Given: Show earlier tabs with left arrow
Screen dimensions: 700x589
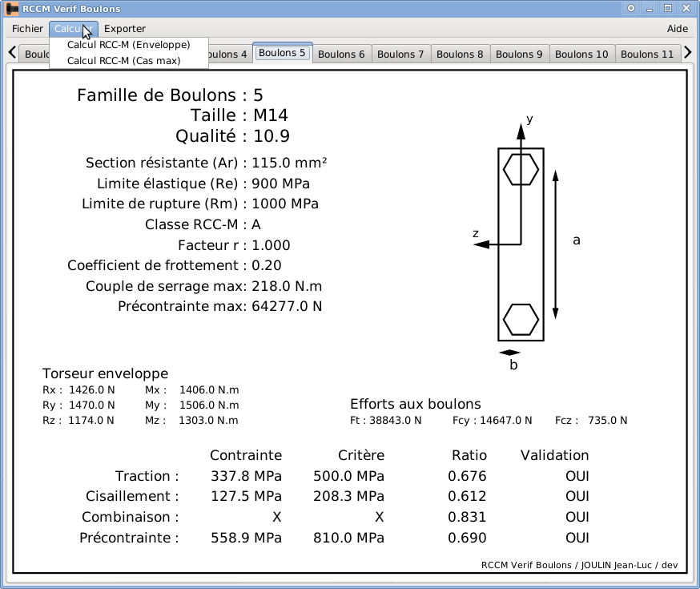Looking at the screenshot, I should click(x=13, y=53).
